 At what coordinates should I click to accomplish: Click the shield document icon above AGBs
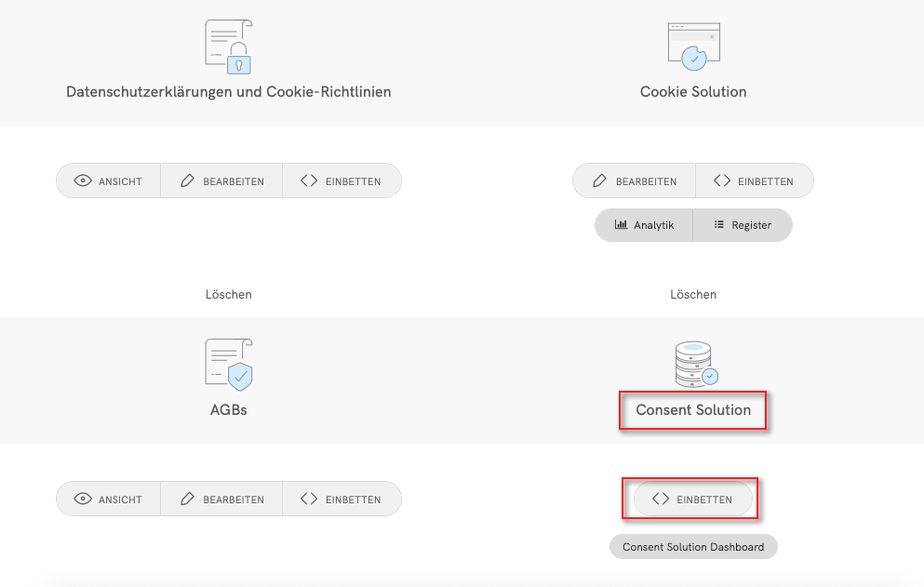click(x=229, y=363)
